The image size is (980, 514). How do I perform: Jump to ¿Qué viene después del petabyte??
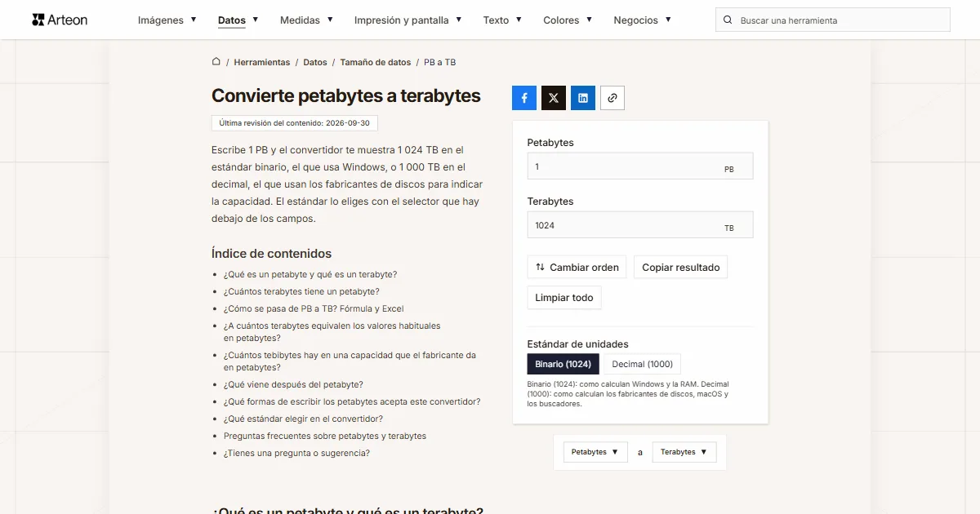point(293,384)
